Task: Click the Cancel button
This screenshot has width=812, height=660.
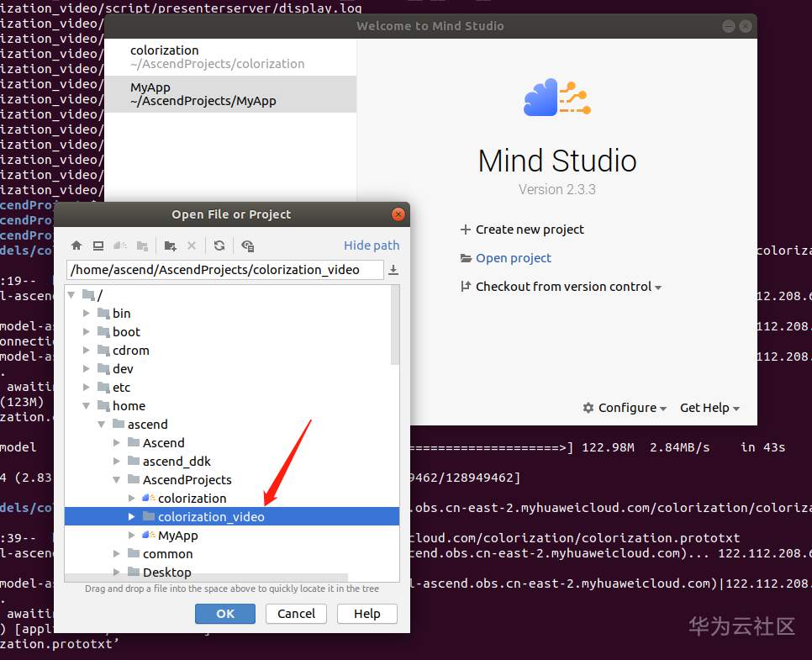Action: click(x=296, y=614)
